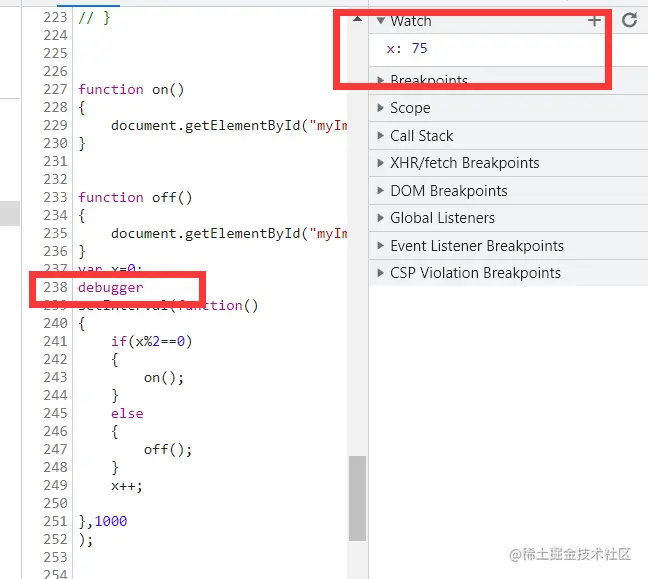Image resolution: width=648 pixels, height=579 pixels.
Task: Collapse the Watch section
Action: (x=381, y=20)
